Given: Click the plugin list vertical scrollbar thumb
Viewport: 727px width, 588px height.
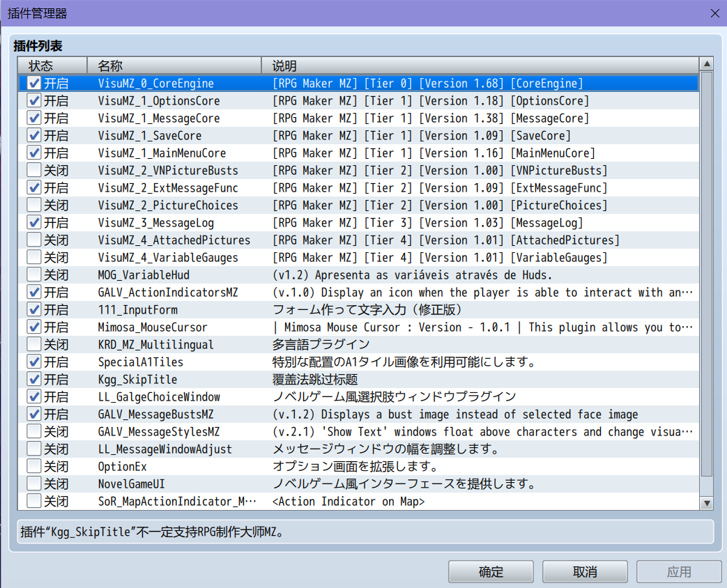Looking at the screenshot, I should coord(707,274).
